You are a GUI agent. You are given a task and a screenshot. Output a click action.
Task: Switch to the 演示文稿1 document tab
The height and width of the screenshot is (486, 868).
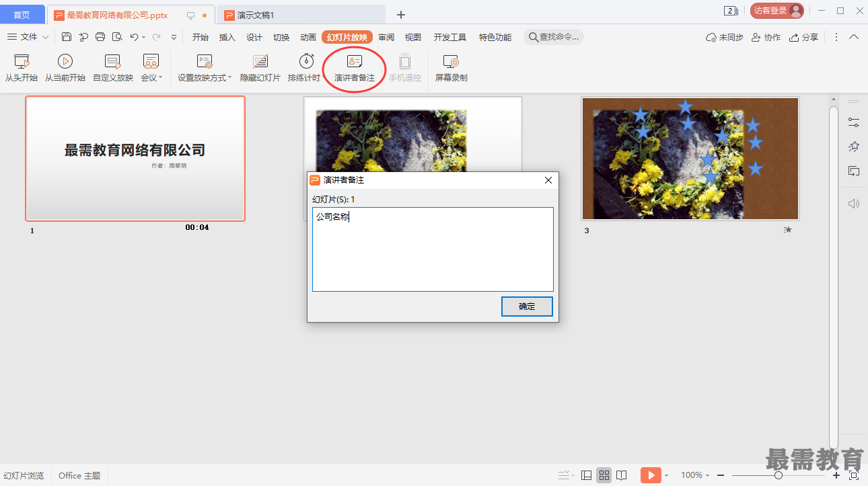pyautogui.click(x=301, y=14)
